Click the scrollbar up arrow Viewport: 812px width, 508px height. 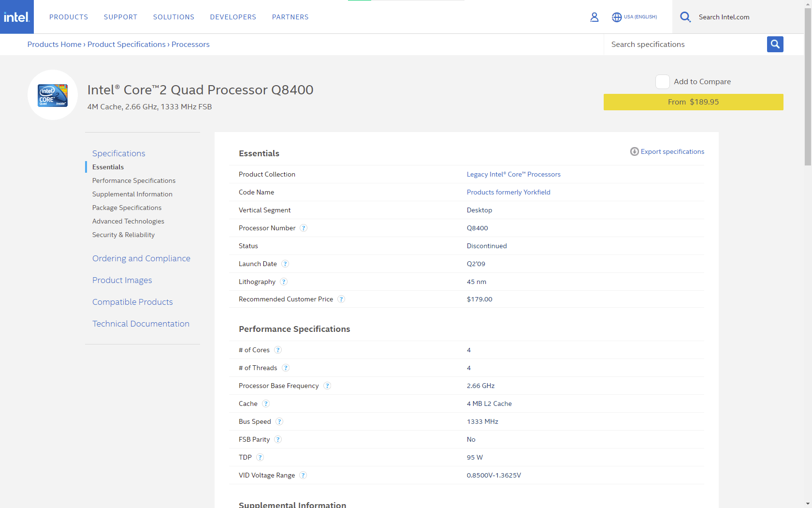tap(808, 4)
